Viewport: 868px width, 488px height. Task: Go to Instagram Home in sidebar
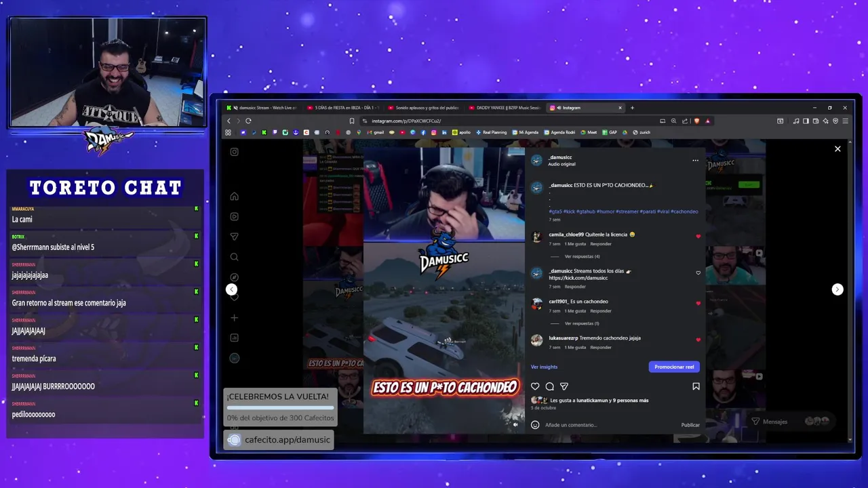tap(234, 197)
